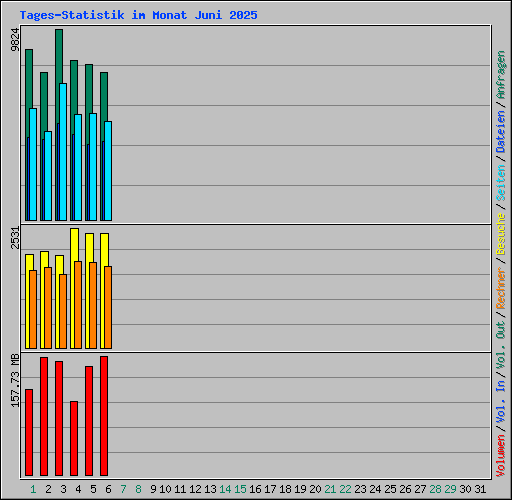Click the Anfragen legend text on right side
Screen dimensions: 512x500
(x=501, y=75)
